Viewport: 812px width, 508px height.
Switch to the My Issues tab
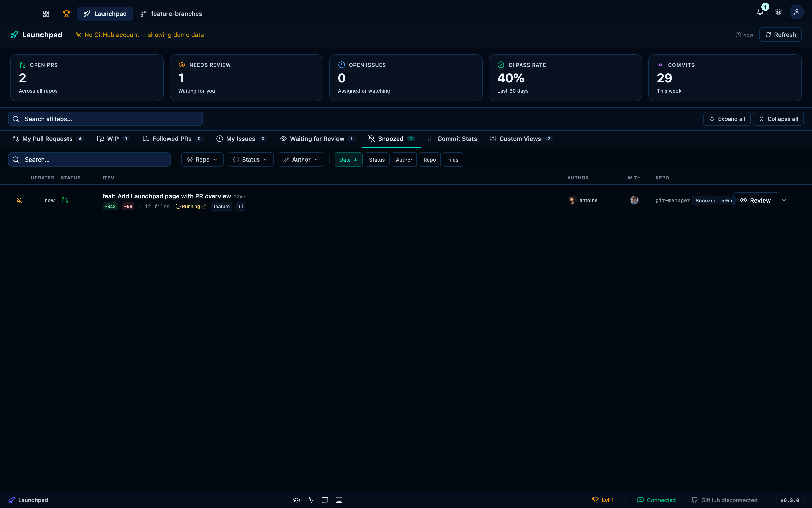pyautogui.click(x=242, y=139)
